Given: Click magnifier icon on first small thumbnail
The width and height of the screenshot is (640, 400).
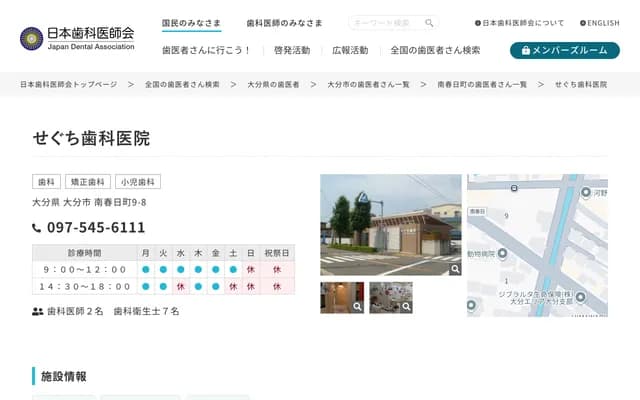Looking at the screenshot, I should pyautogui.click(x=358, y=307).
